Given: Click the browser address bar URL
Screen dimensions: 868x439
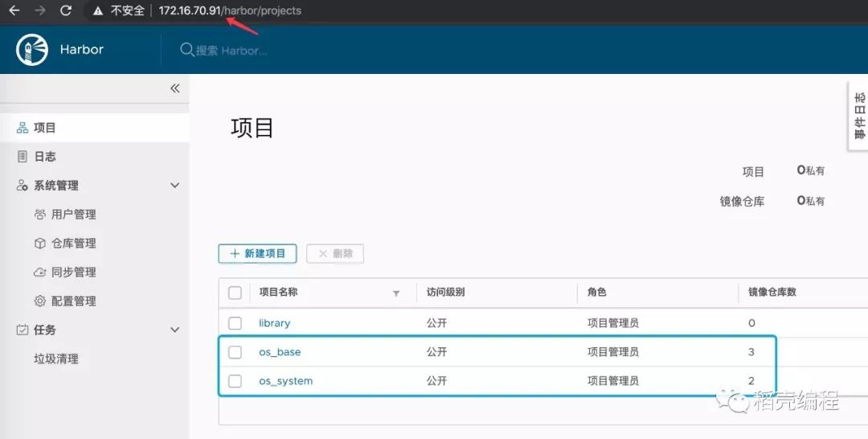Looking at the screenshot, I should pyautogui.click(x=230, y=10).
